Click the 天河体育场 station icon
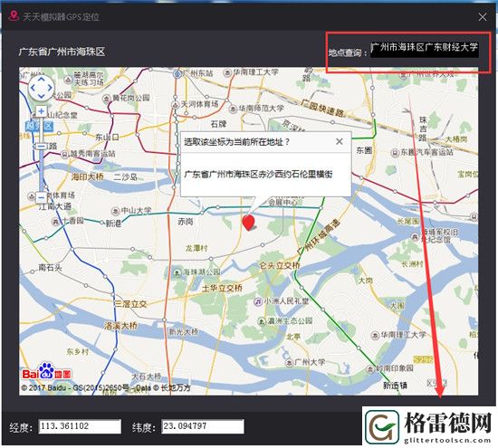This screenshot has width=498, height=448. click(x=175, y=104)
